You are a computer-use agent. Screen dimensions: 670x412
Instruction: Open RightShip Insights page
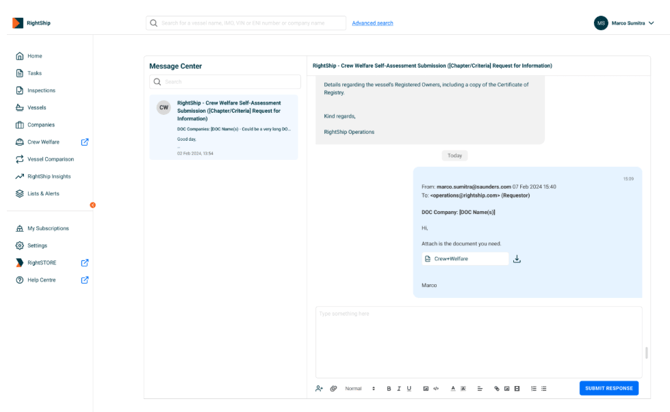pyautogui.click(x=49, y=176)
